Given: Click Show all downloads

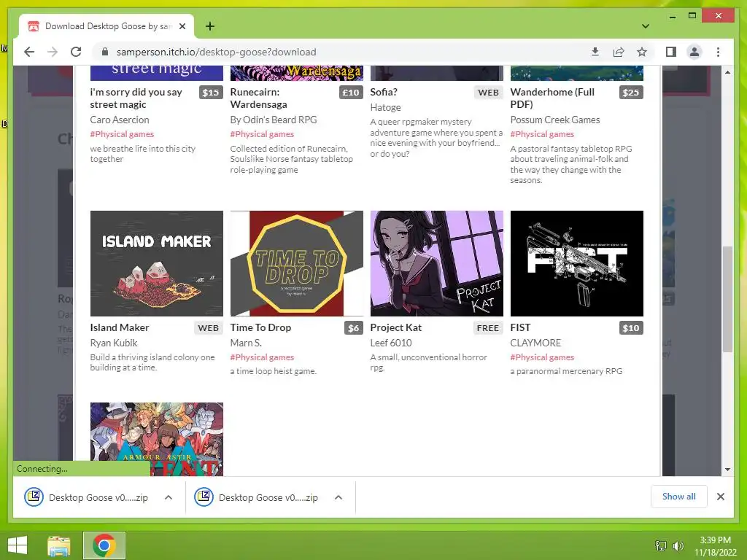Looking at the screenshot, I should [x=678, y=497].
